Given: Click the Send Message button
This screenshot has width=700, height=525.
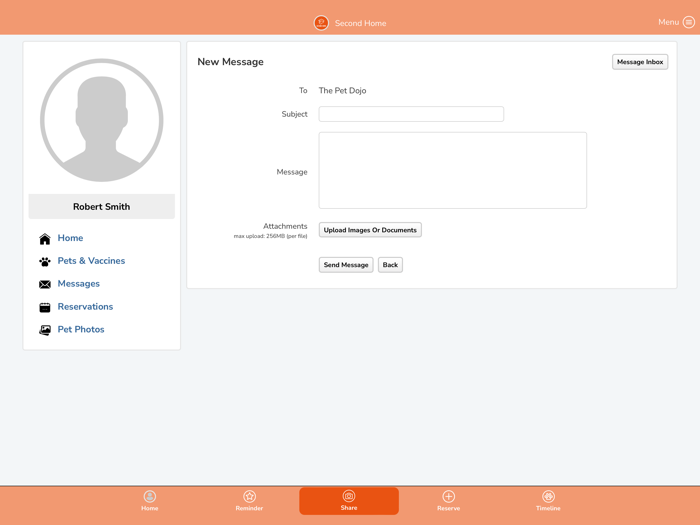Looking at the screenshot, I should [346, 265].
